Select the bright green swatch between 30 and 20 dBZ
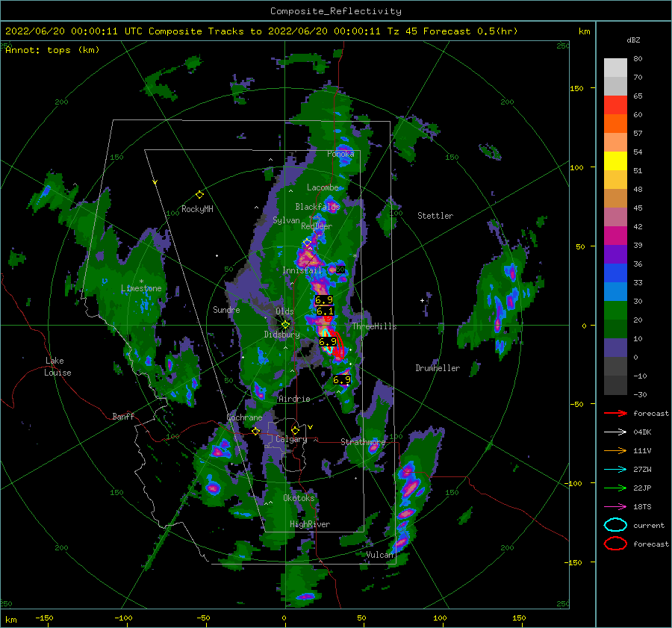This screenshot has width=672, height=628. (615, 310)
